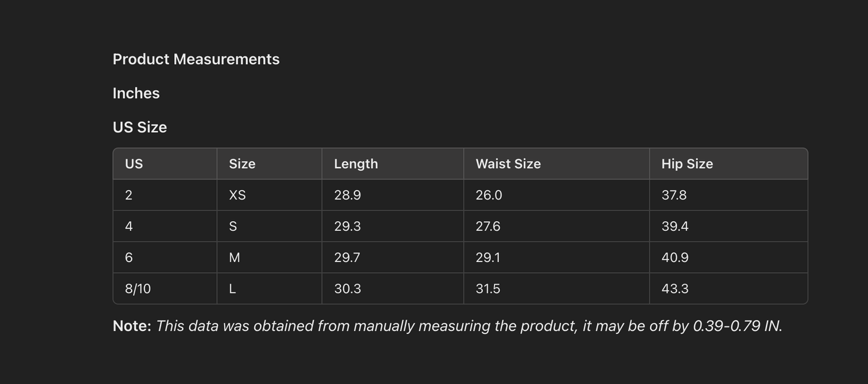Click hip size value 43.3
Viewport: 868px width, 384px height.
[x=675, y=289]
